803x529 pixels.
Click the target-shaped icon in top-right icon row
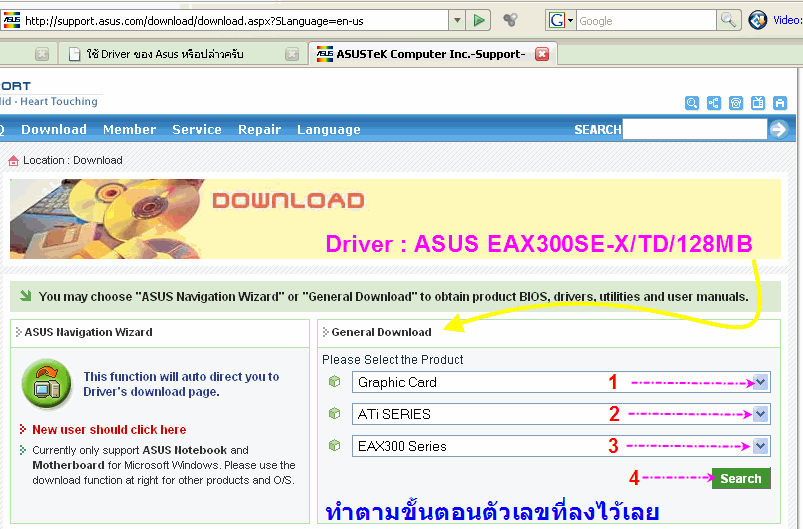pyautogui.click(x=736, y=103)
